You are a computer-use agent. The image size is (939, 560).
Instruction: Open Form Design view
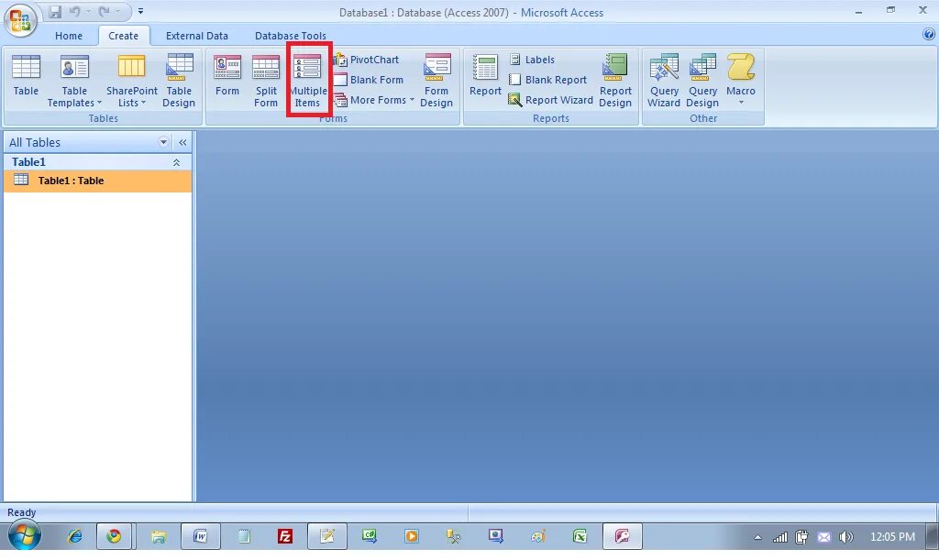[436, 81]
